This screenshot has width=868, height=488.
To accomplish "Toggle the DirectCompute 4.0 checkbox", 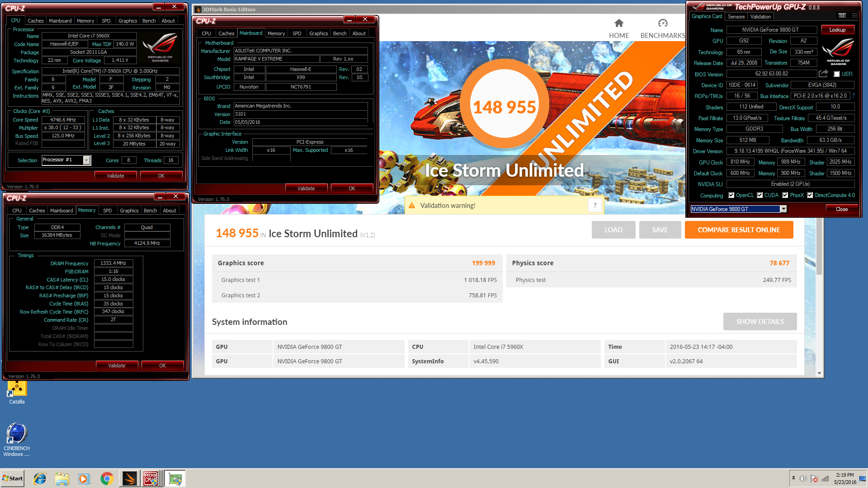I will point(810,195).
